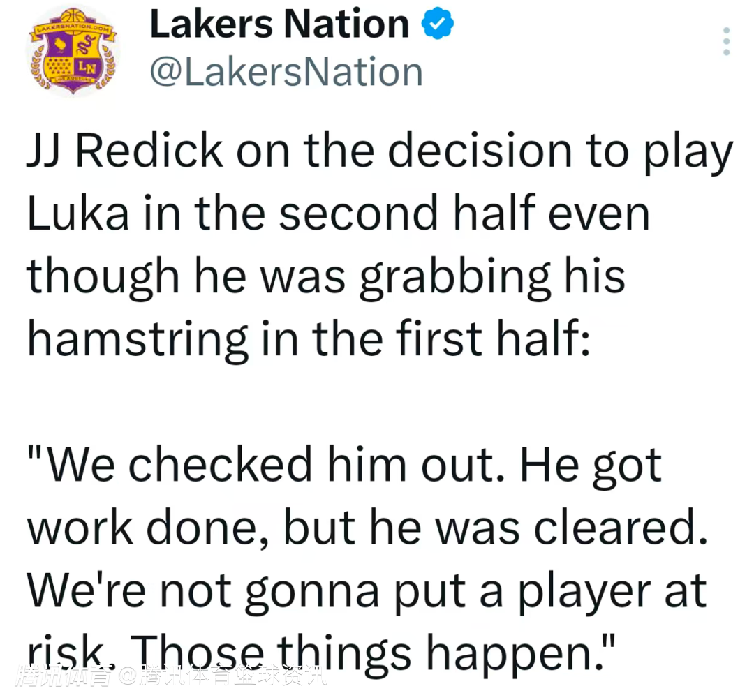Screen dimensions: 754x700
Task: Open the @LakersNation handle link
Action: 286,73
